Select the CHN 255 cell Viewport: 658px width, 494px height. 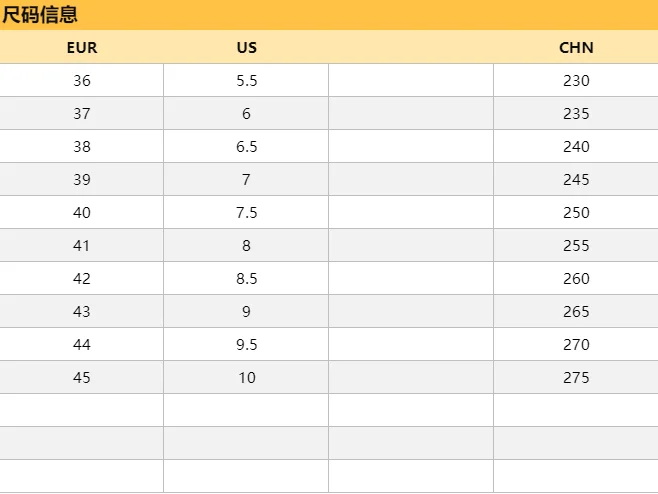tap(576, 246)
